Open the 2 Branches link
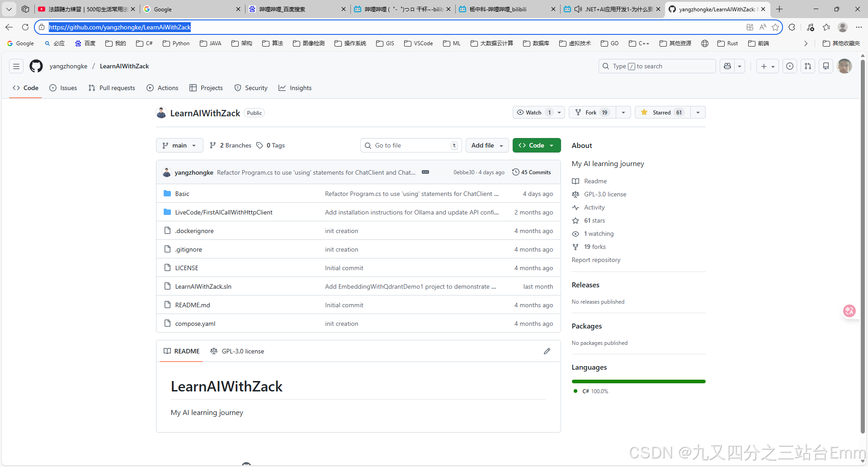The height and width of the screenshot is (467, 868). pos(231,145)
